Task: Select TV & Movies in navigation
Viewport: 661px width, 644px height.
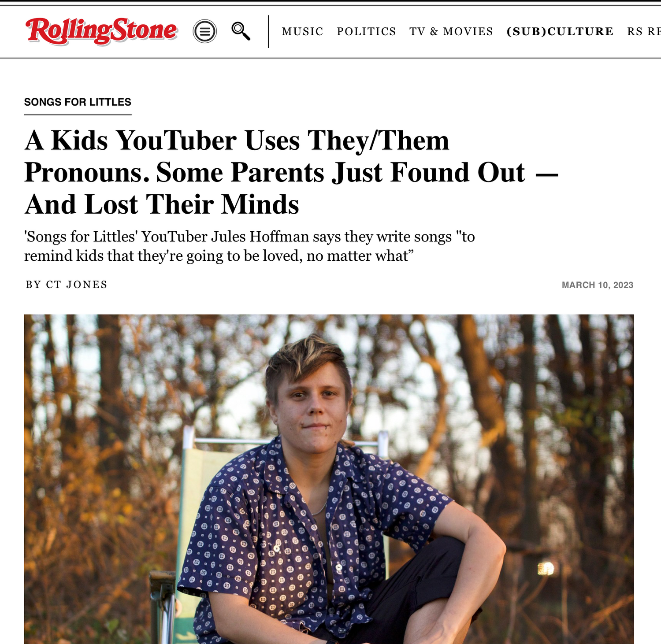Action: pos(451,32)
